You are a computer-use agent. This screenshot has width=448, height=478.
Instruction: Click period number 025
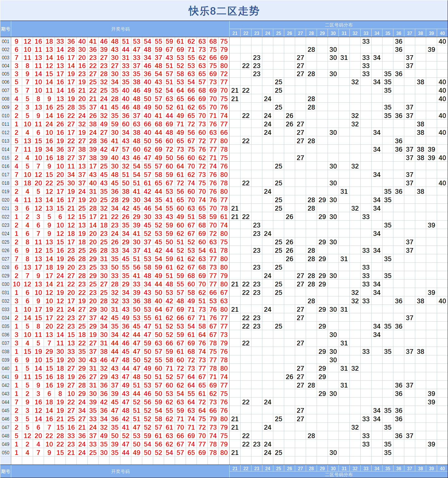[6, 242]
